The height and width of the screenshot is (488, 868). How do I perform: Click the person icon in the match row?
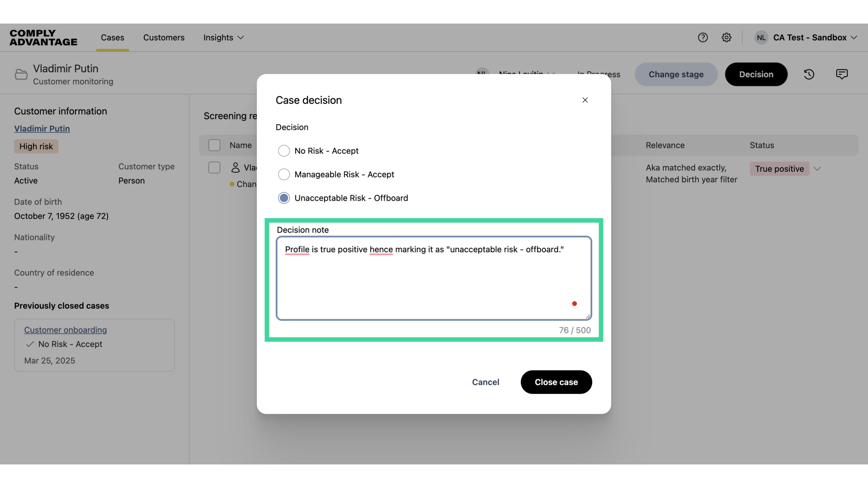(x=235, y=167)
